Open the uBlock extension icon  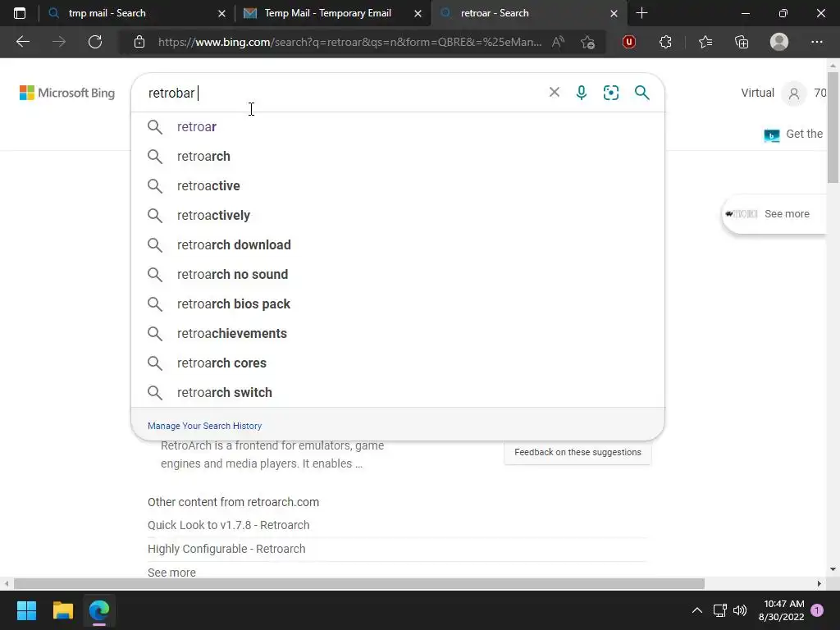629,42
